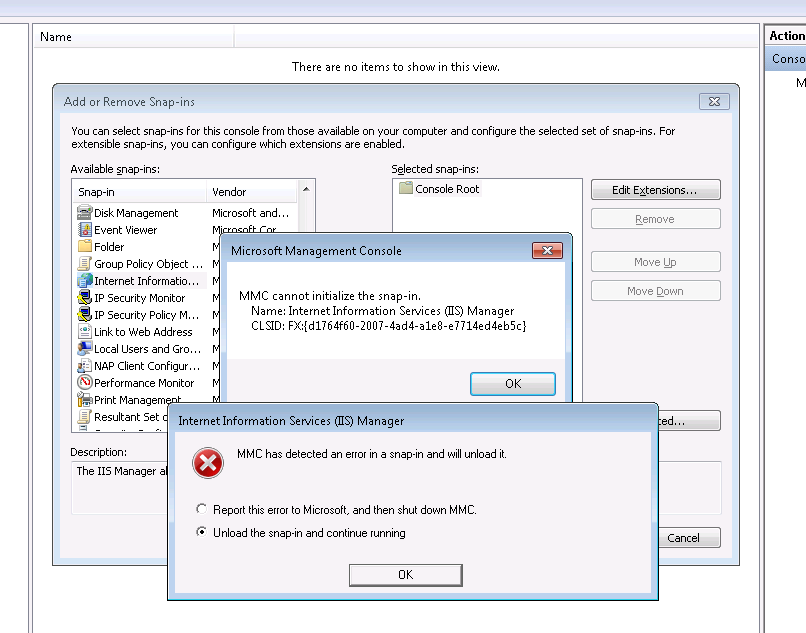This screenshot has height=633, width=806.
Task: Click the Resultant Set of Policy icon
Action: click(x=84, y=416)
